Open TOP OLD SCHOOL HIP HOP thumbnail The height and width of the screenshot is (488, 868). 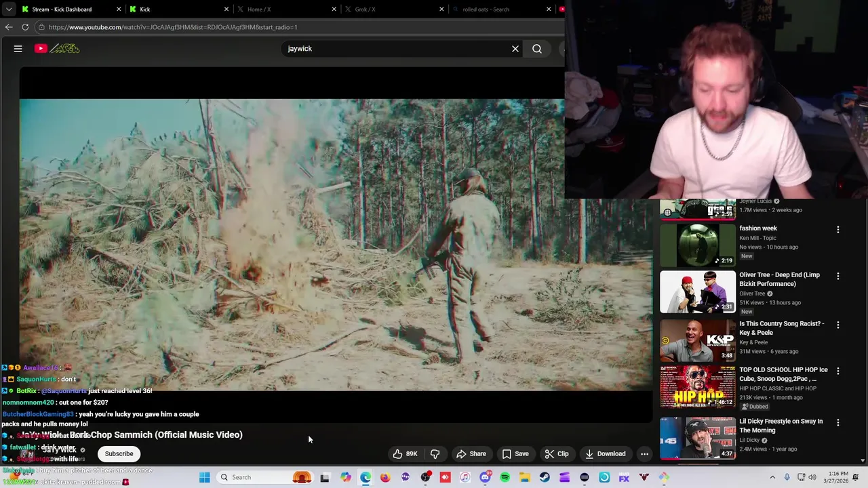tap(698, 388)
